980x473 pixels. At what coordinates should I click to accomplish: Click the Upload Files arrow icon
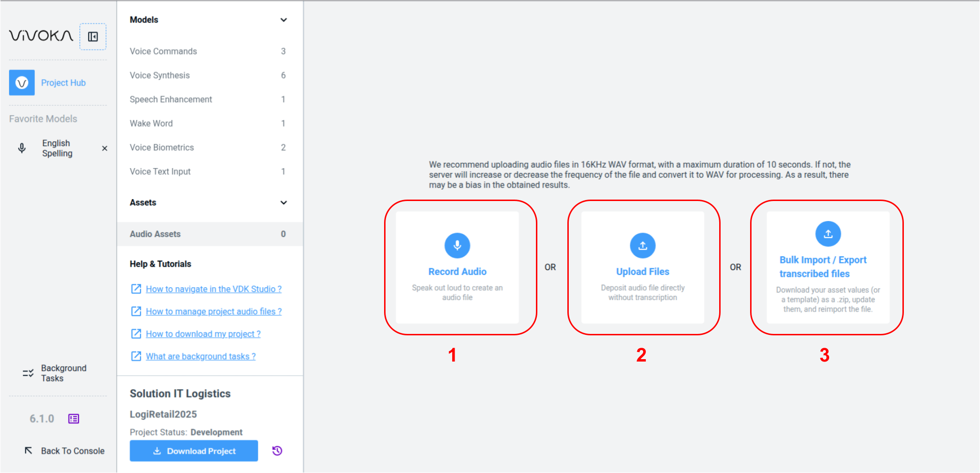coord(643,245)
